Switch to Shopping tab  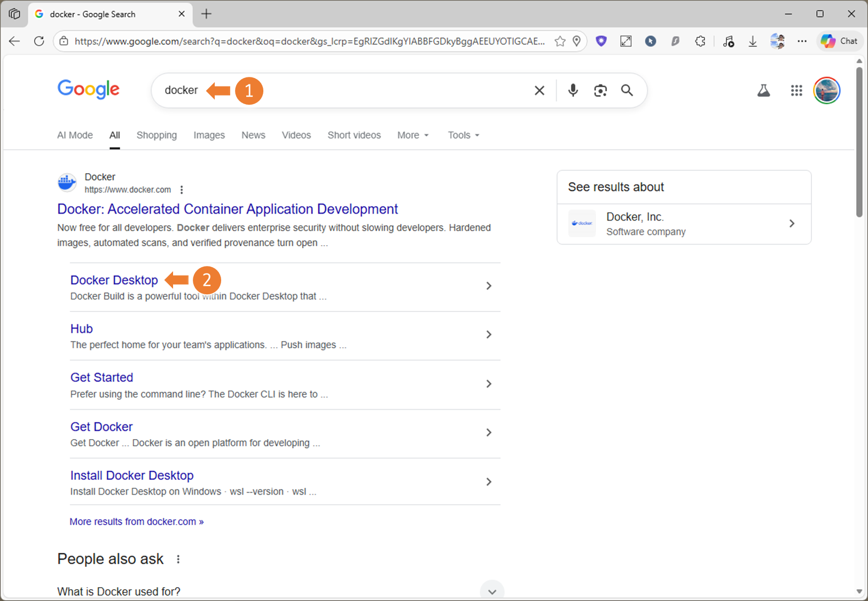[157, 135]
